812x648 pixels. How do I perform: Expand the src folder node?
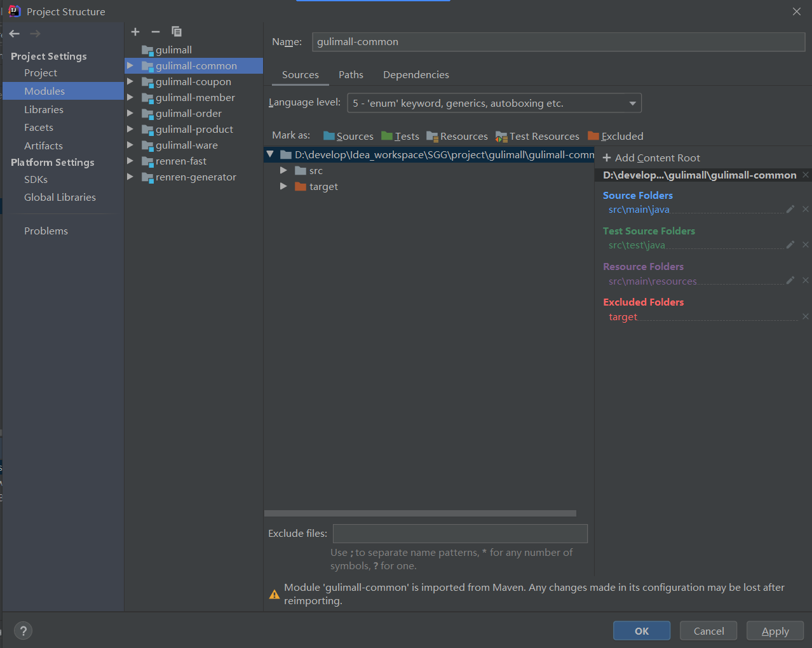point(283,170)
